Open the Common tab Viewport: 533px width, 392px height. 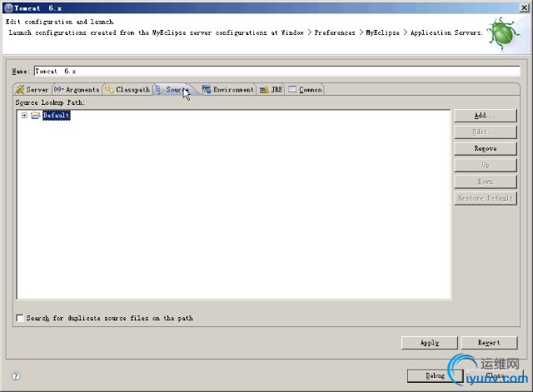tap(306, 90)
